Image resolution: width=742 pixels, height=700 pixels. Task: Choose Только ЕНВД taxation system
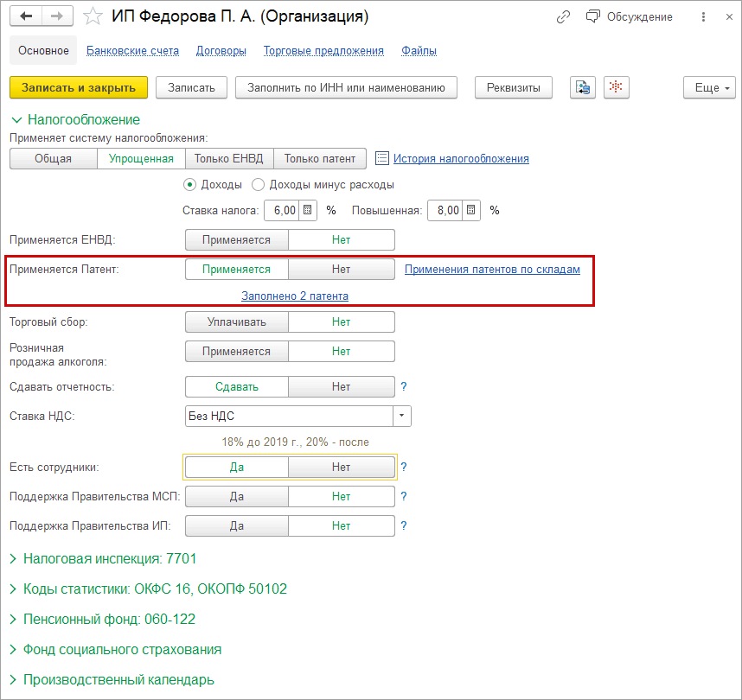point(229,158)
